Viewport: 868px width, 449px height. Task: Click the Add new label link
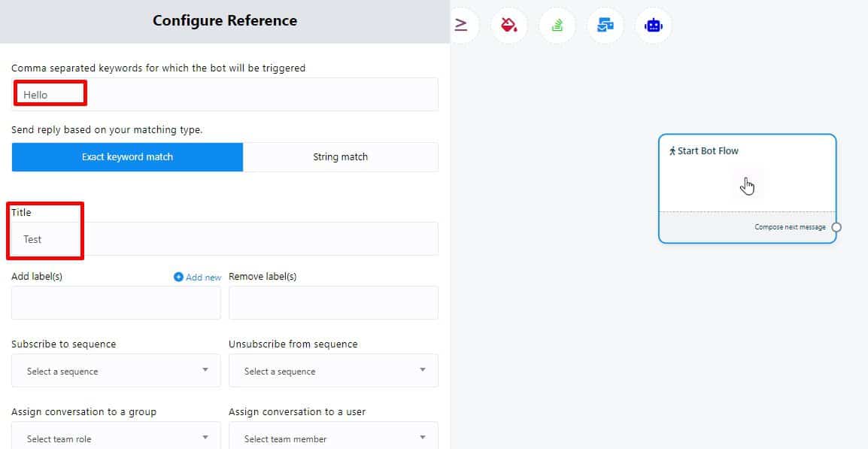click(203, 278)
